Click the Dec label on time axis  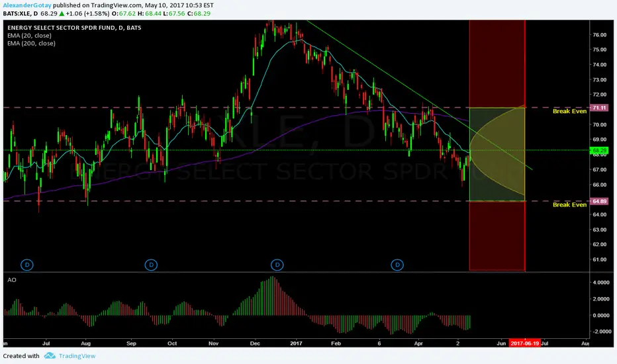tap(255, 343)
